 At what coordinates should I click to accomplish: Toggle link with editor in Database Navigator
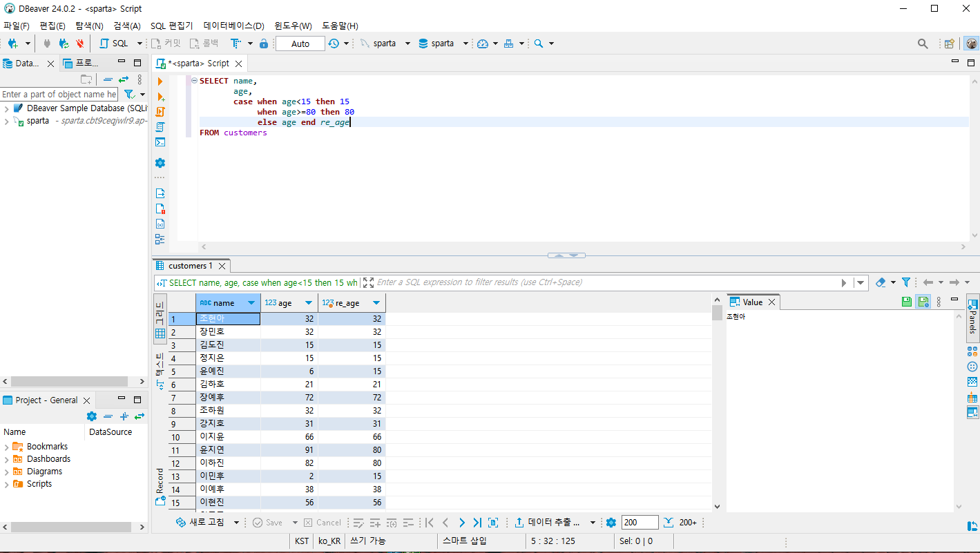124,79
